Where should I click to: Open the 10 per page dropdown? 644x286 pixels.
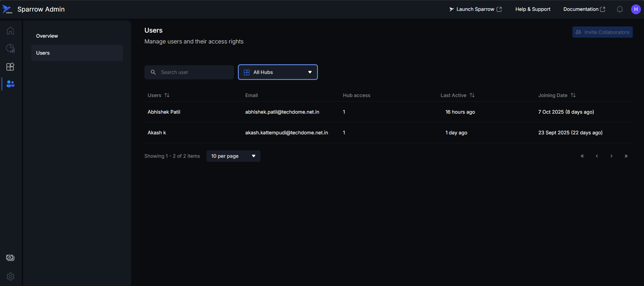[233, 156]
